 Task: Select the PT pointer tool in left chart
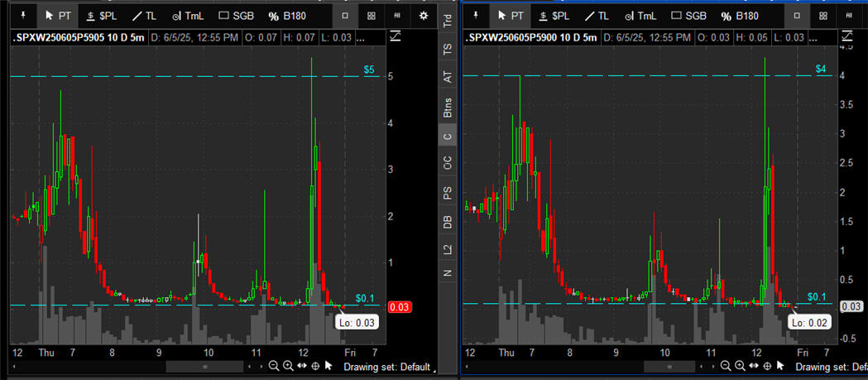(x=58, y=15)
